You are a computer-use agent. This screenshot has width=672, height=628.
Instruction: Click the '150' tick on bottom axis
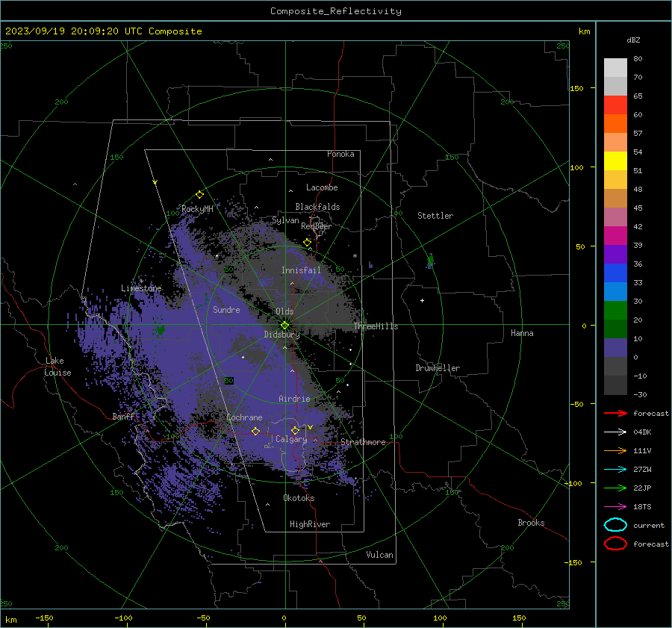[519, 618]
